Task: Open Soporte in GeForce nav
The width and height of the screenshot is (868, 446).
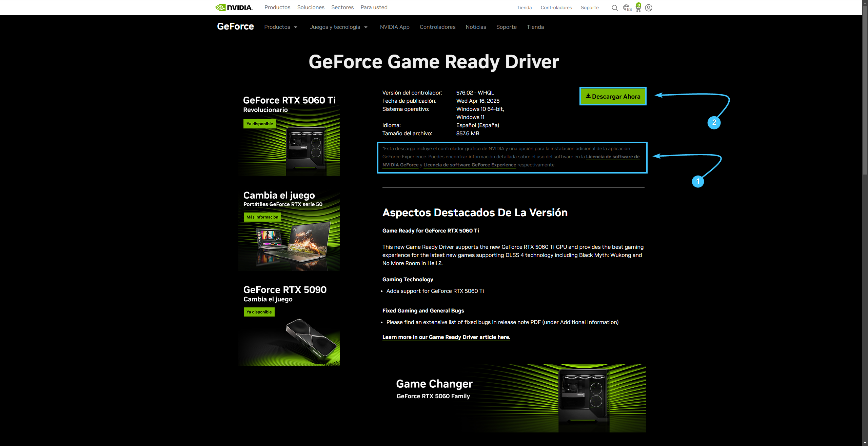Action: point(507,27)
